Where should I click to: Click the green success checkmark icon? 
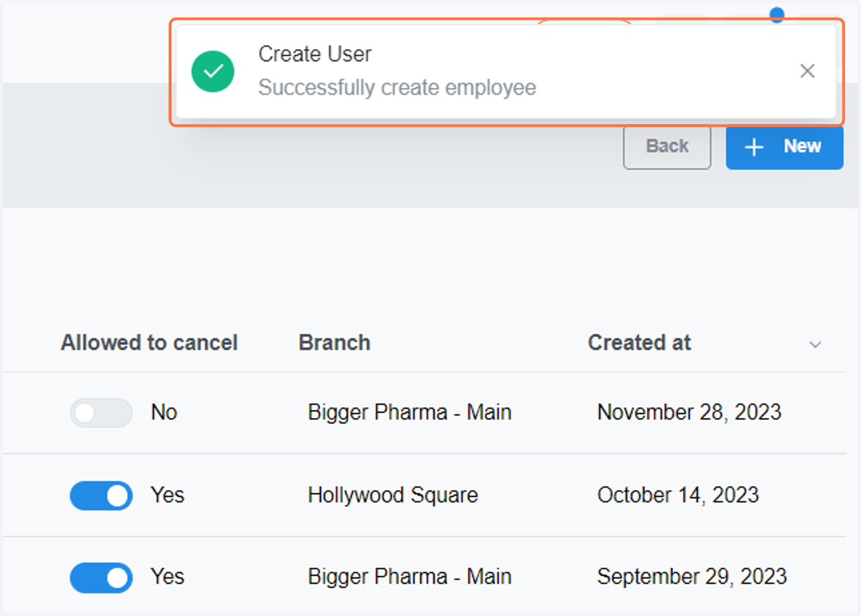213,71
